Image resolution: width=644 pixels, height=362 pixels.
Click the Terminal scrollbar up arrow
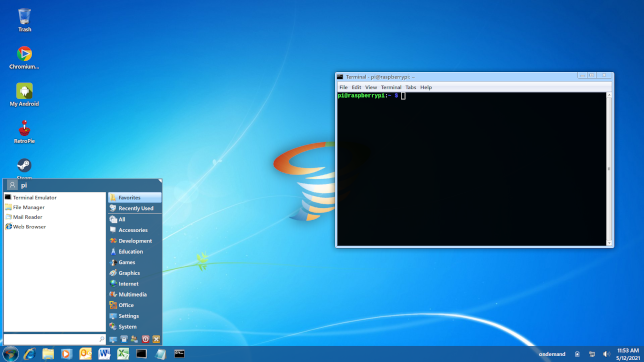click(x=609, y=95)
